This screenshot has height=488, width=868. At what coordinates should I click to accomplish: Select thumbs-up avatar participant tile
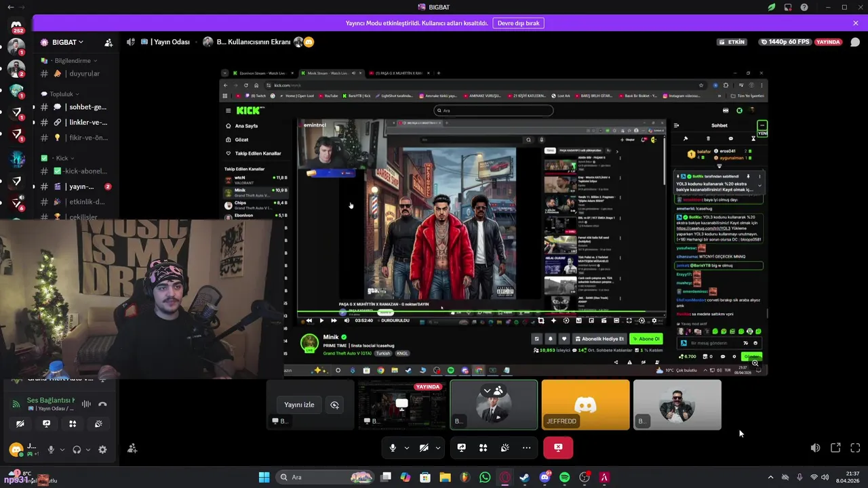[677, 405]
